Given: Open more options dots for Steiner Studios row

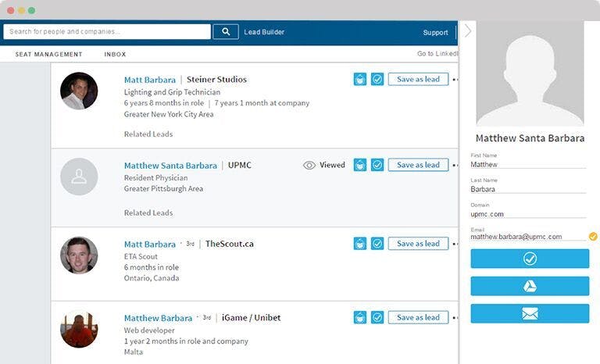Looking at the screenshot, I should click(x=455, y=80).
